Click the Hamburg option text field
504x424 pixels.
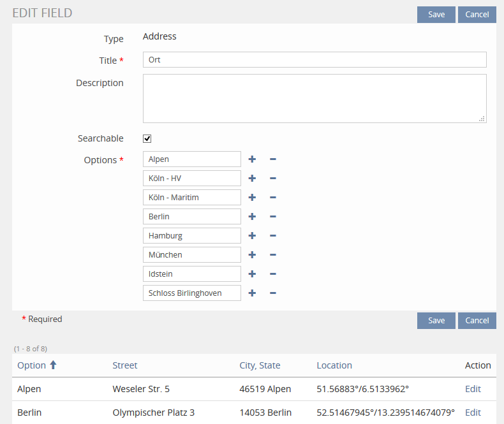point(191,236)
